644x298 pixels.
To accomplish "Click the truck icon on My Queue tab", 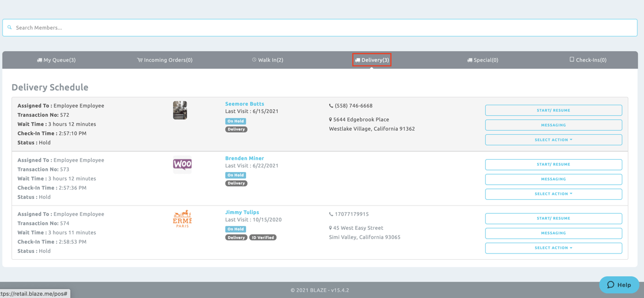I will click(x=39, y=60).
